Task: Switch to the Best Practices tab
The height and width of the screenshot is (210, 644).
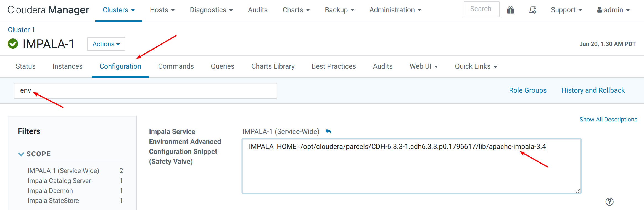Action: point(334,66)
